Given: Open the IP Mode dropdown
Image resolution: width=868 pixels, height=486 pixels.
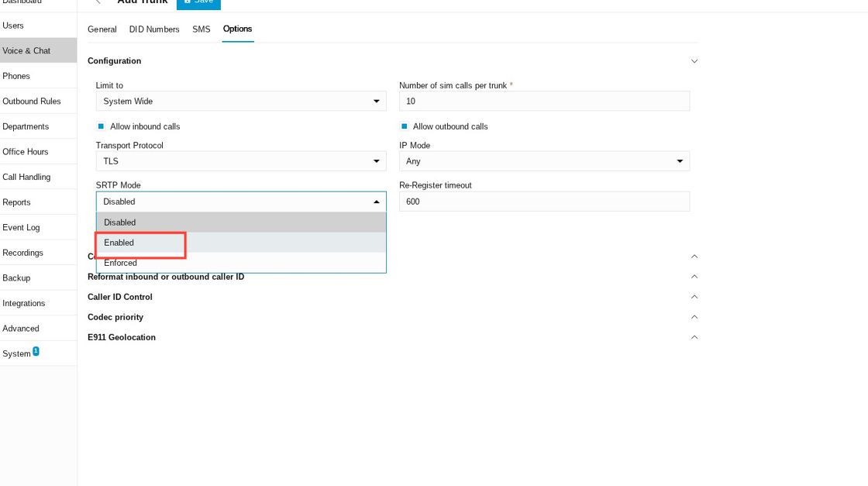Looking at the screenshot, I should click(544, 161).
